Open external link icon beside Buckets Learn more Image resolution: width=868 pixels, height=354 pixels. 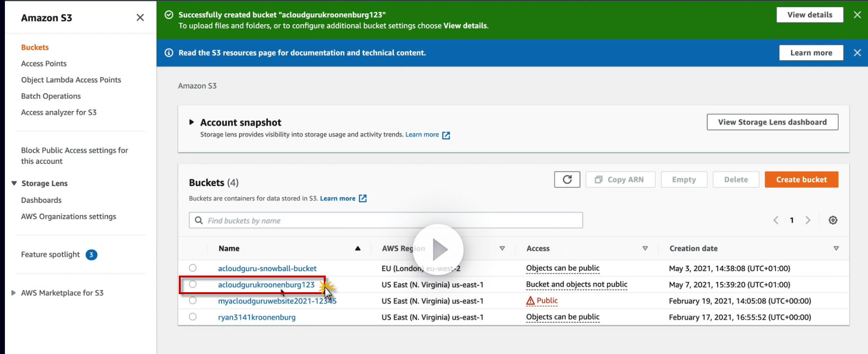(x=362, y=199)
